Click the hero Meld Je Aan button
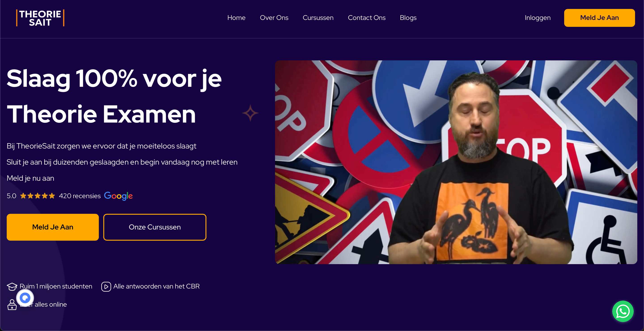644x331 pixels. 53,227
